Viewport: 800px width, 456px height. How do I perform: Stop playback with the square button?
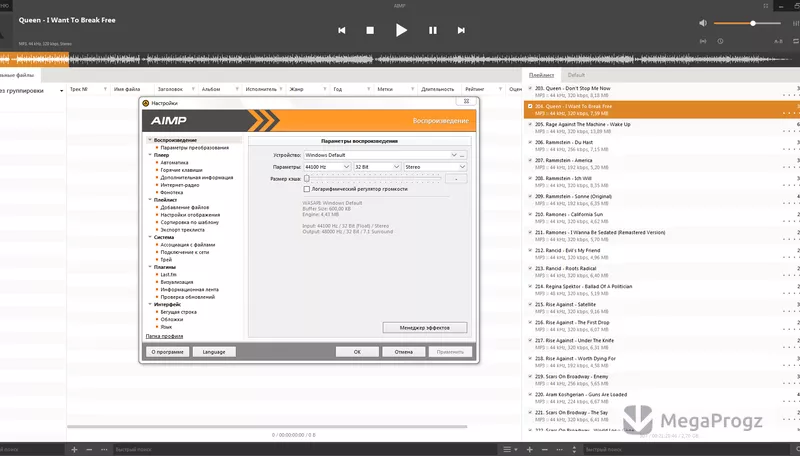coord(370,31)
